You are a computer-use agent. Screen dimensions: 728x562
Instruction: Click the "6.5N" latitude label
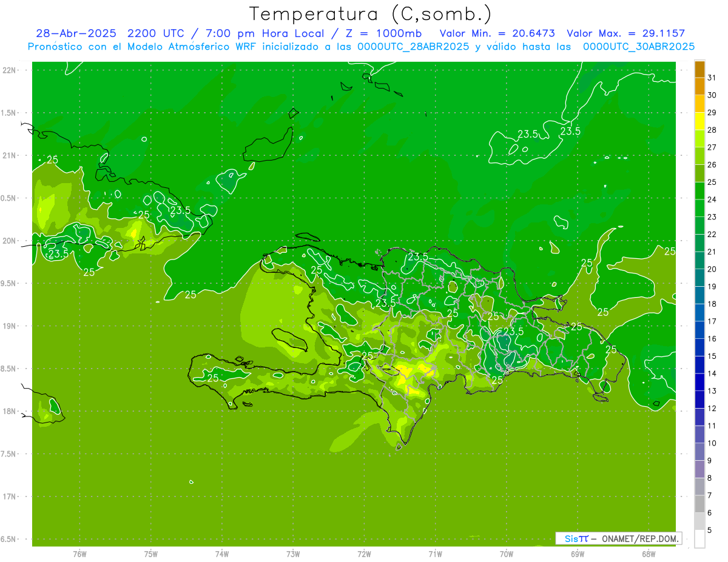[x=8, y=539]
